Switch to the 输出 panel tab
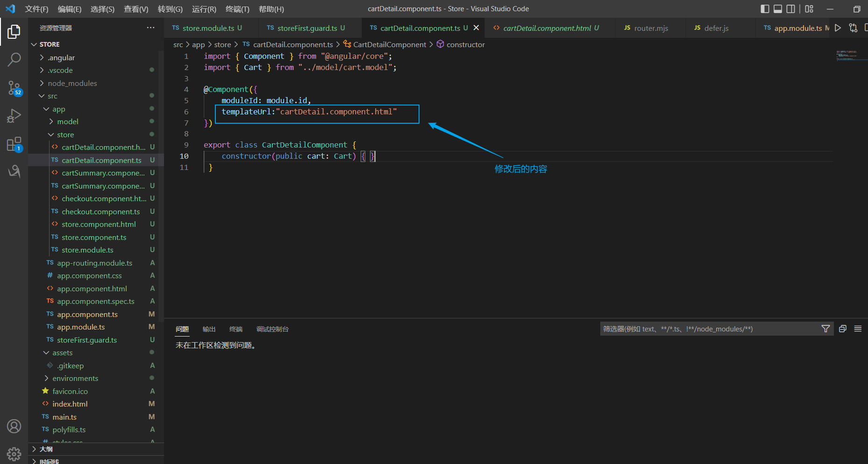The image size is (868, 464). [209, 329]
